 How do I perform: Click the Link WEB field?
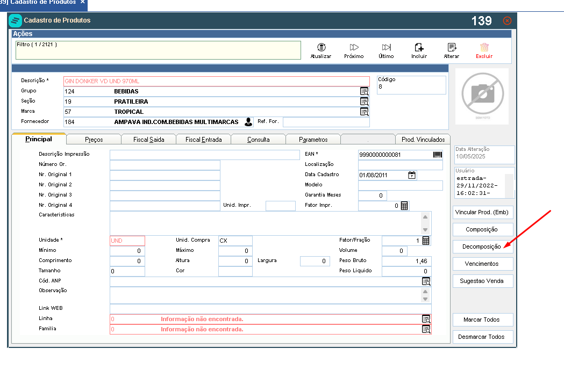click(x=270, y=309)
